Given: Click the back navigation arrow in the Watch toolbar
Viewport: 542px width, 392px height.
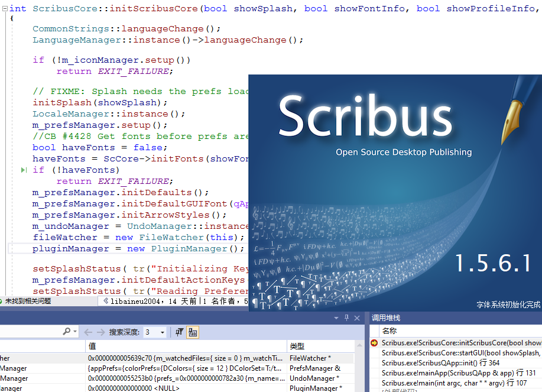Looking at the screenshot, I should point(88,331).
